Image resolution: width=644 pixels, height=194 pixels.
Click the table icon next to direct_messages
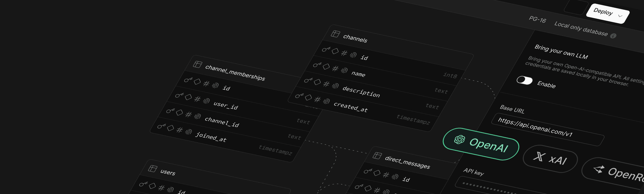coord(377,155)
